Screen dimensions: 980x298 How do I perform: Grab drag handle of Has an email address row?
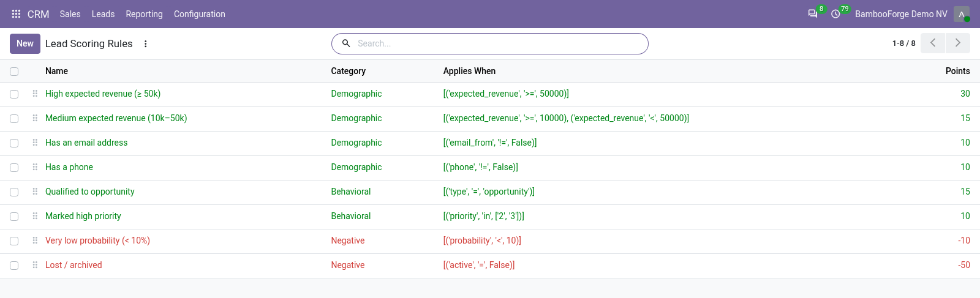pos(35,143)
